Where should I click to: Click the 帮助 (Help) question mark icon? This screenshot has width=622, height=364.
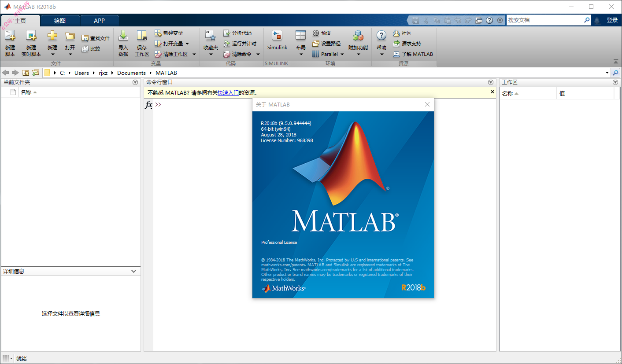point(381,36)
